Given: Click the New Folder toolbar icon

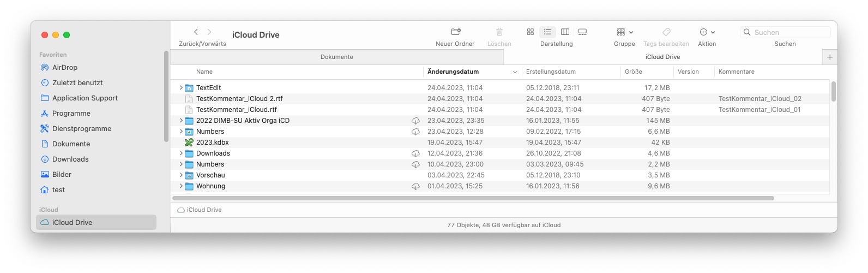Looking at the screenshot, I should (456, 32).
